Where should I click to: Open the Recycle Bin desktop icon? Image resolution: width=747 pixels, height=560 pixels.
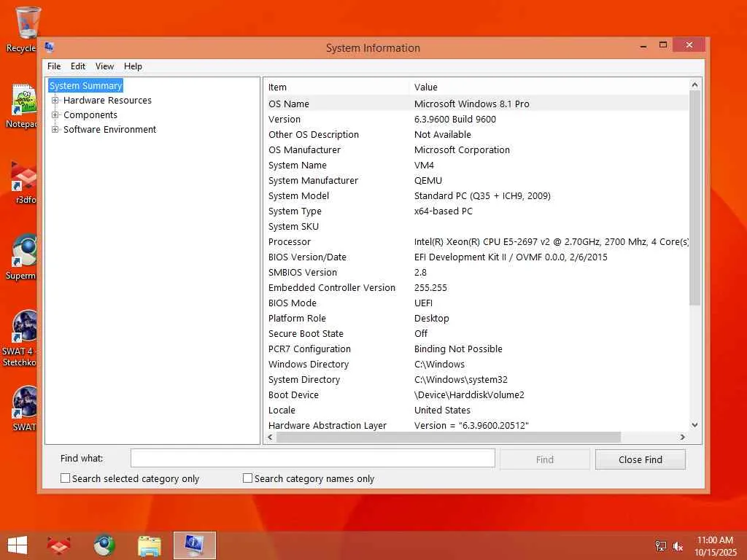[23, 28]
